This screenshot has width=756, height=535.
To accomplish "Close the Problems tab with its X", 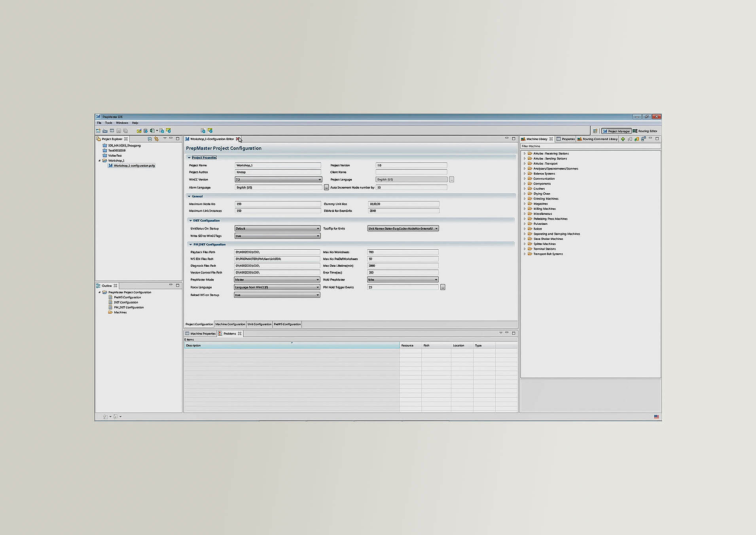I will [240, 334].
